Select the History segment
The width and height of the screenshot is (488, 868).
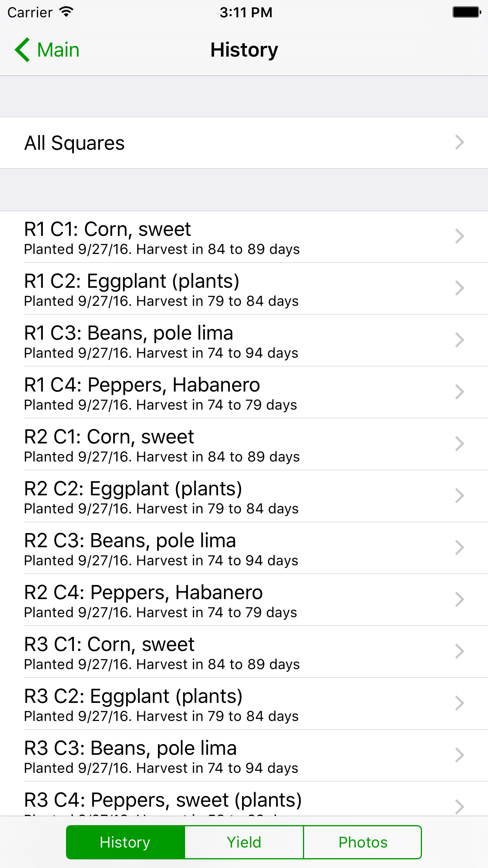125,842
